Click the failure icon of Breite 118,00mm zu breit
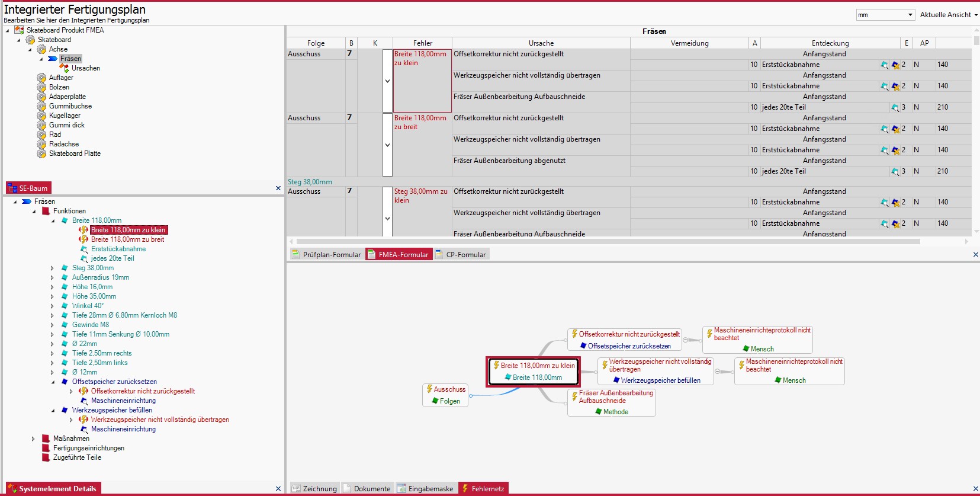This screenshot has height=496, width=980. pyautogui.click(x=83, y=239)
